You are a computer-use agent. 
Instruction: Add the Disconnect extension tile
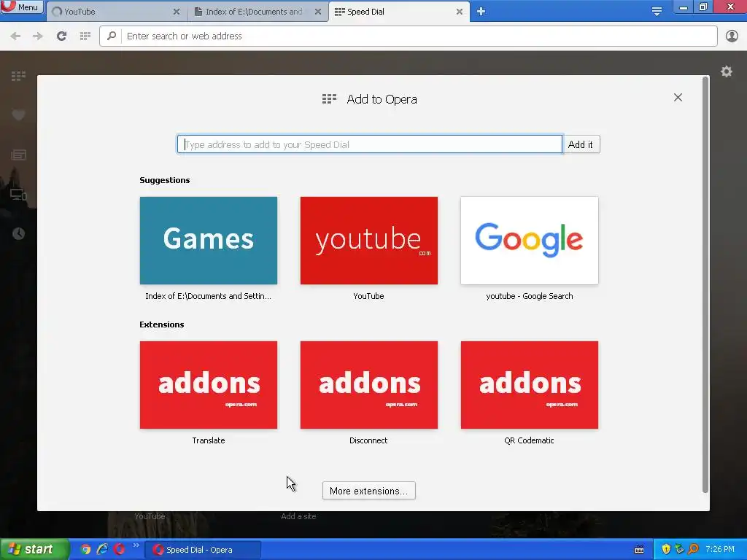[368, 385]
